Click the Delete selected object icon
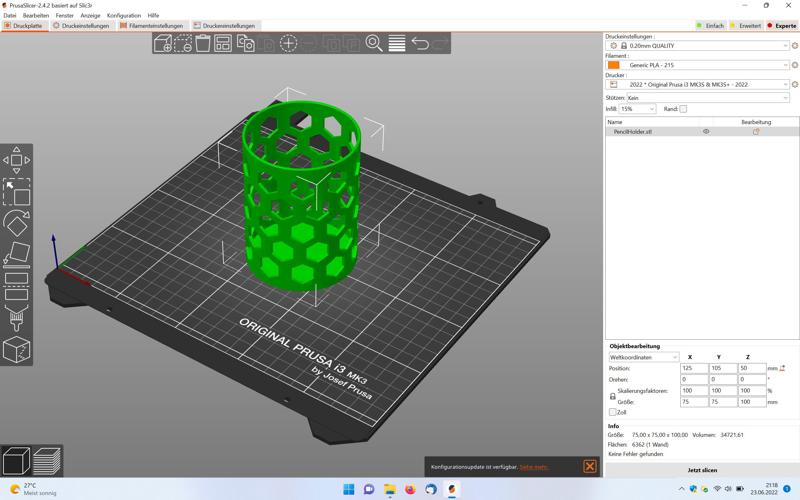 click(x=183, y=43)
